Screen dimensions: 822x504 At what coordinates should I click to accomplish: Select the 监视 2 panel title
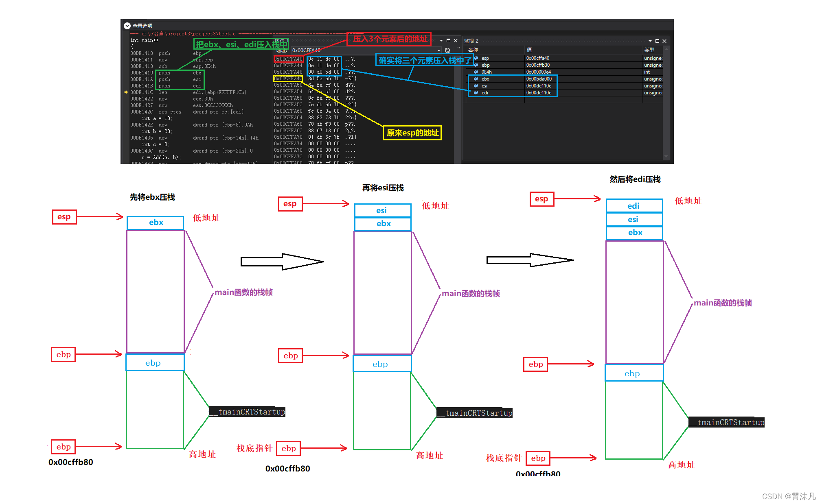[x=471, y=41]
